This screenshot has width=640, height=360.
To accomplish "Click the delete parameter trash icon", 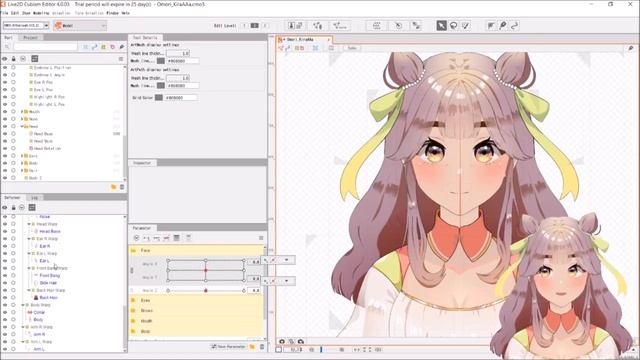I will [262, 347].
